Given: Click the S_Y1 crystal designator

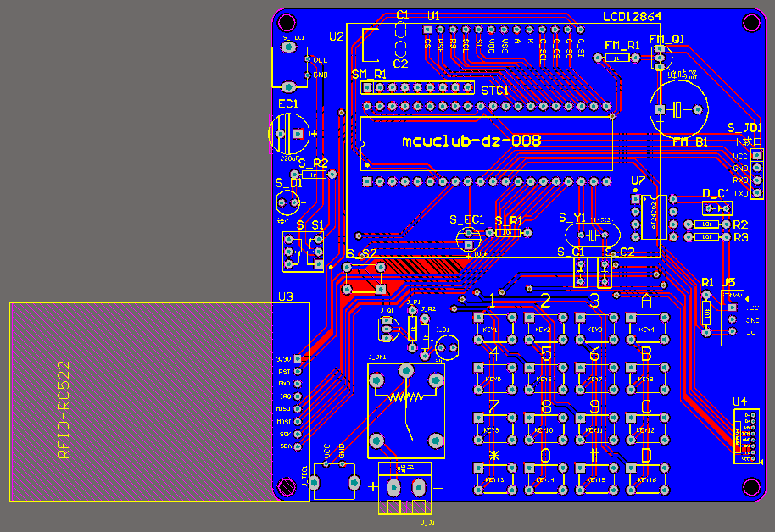Looking at the screenshot, I should [571, 218].
